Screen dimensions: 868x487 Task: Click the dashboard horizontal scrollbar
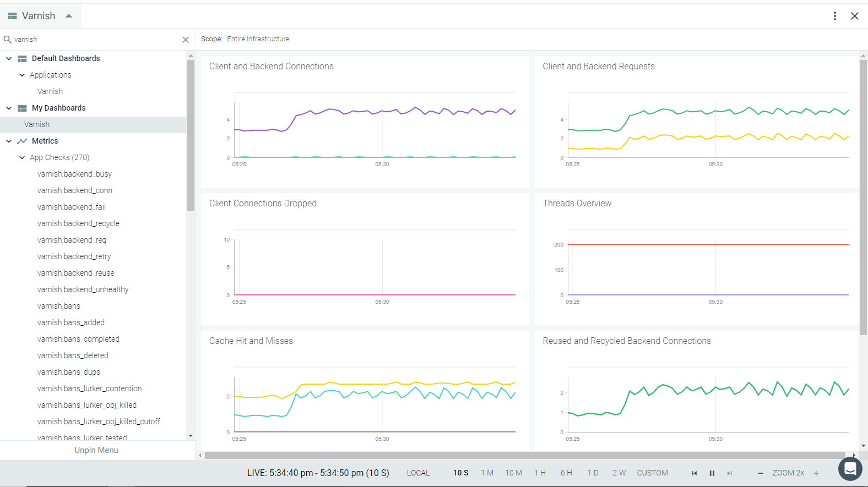pos(525,455)
